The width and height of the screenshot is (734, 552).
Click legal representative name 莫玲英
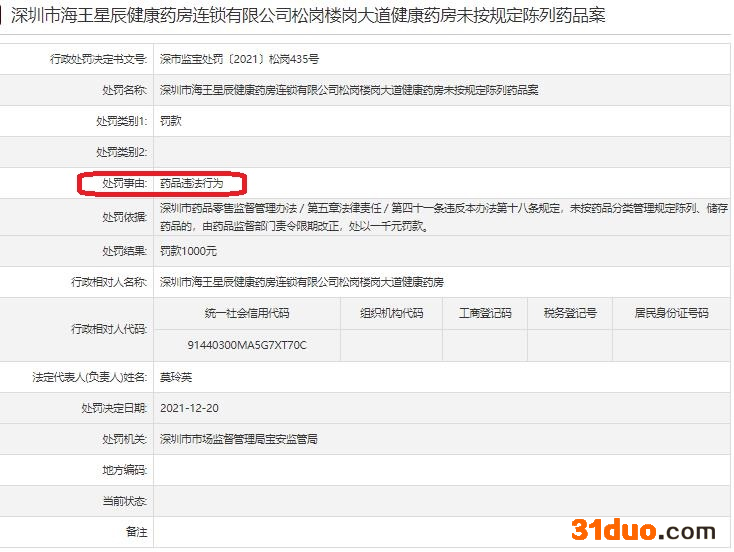(x=176, y=377)
